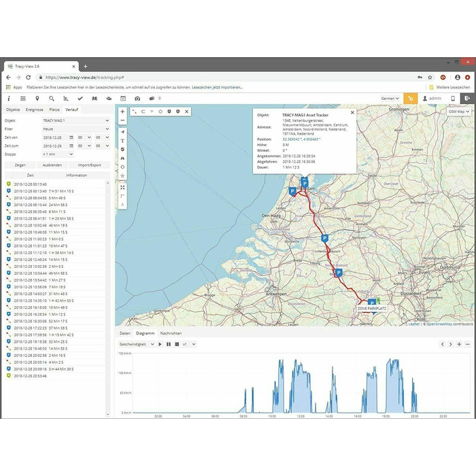Click the mobile phone version icon

coord(453,99)
